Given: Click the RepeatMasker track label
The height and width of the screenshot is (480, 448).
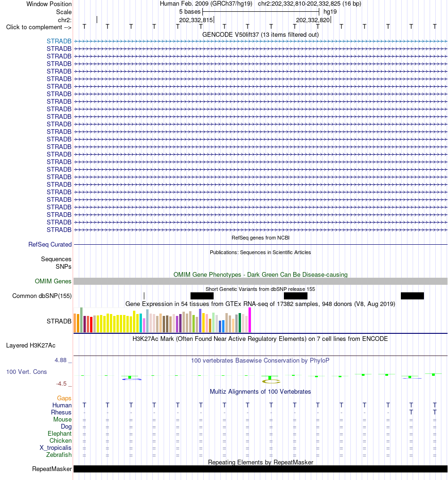Looking at the screenshot, I should tap(52, 469).
